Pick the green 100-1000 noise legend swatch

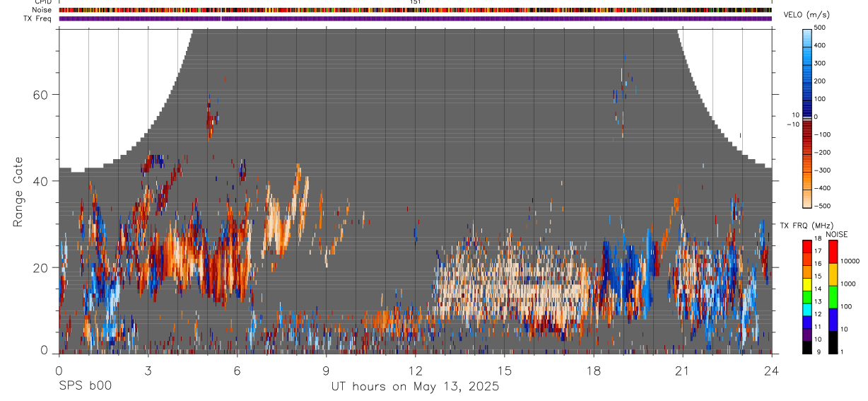pos(833,297)
